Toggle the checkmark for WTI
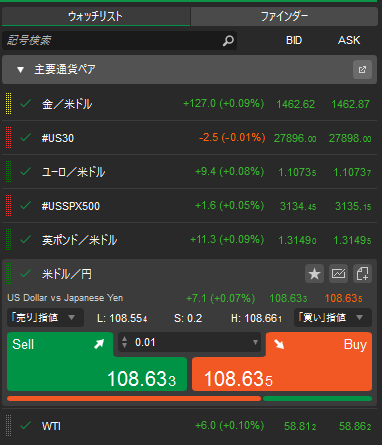384x445 pixels. click(26, 426)
